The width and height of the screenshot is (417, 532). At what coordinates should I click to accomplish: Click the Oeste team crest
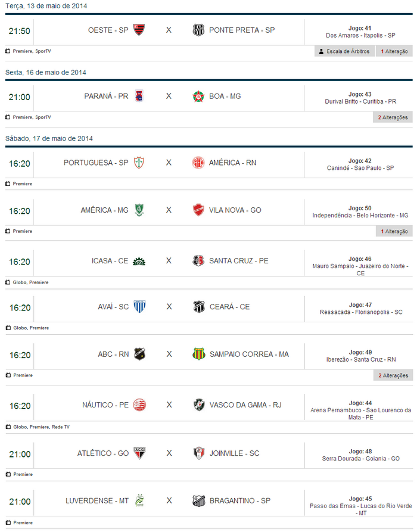(x=139, y=30)
